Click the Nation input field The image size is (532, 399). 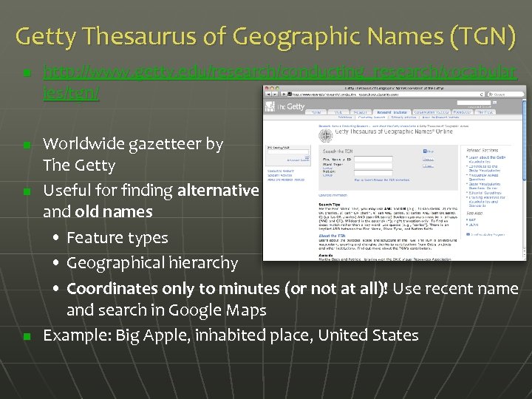pos(373,173)
